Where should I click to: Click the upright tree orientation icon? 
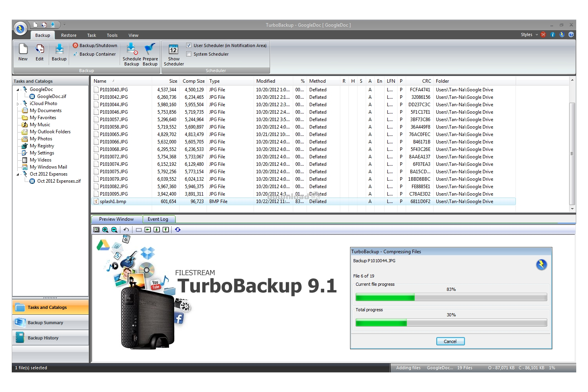coord(156,230)
